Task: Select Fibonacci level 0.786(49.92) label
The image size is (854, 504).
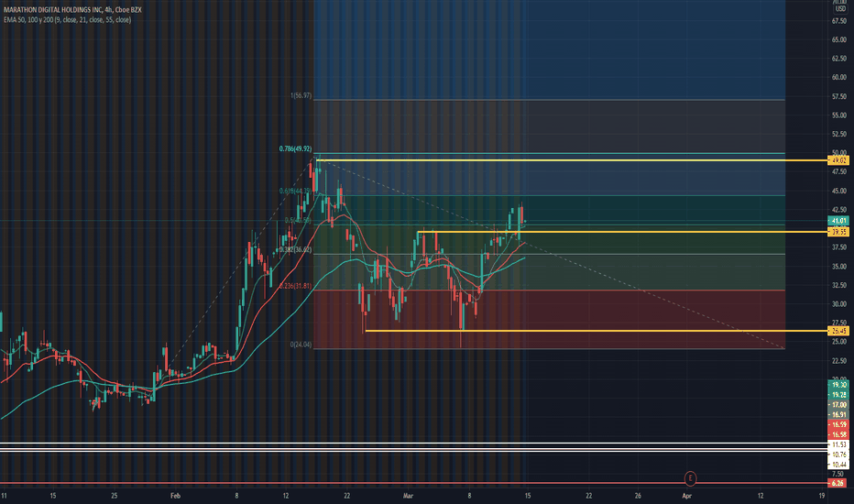Action: 295,148
